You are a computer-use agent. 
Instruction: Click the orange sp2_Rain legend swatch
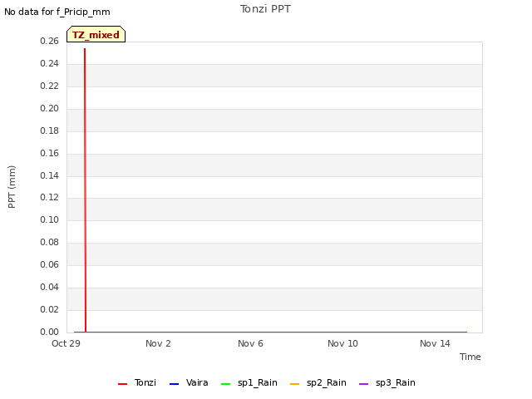pos(295,384)
